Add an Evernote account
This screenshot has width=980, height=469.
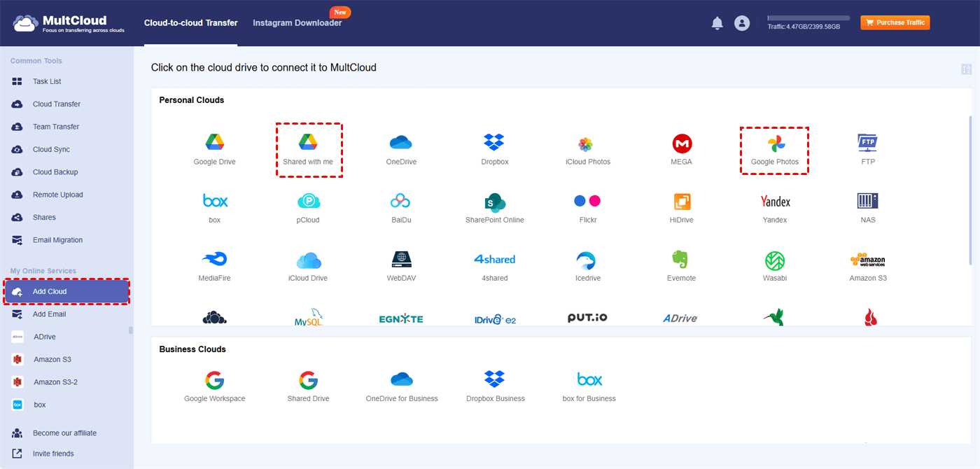[x=681, y=266]
